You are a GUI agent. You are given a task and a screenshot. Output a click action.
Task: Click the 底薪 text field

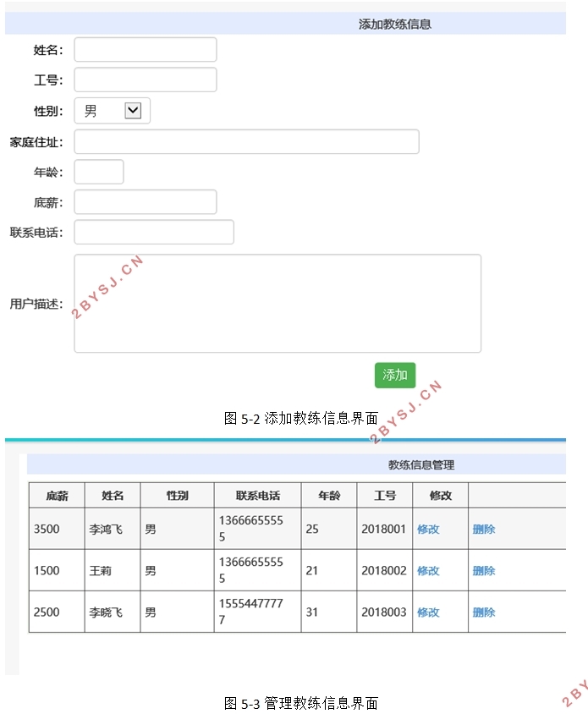[146, 201]
